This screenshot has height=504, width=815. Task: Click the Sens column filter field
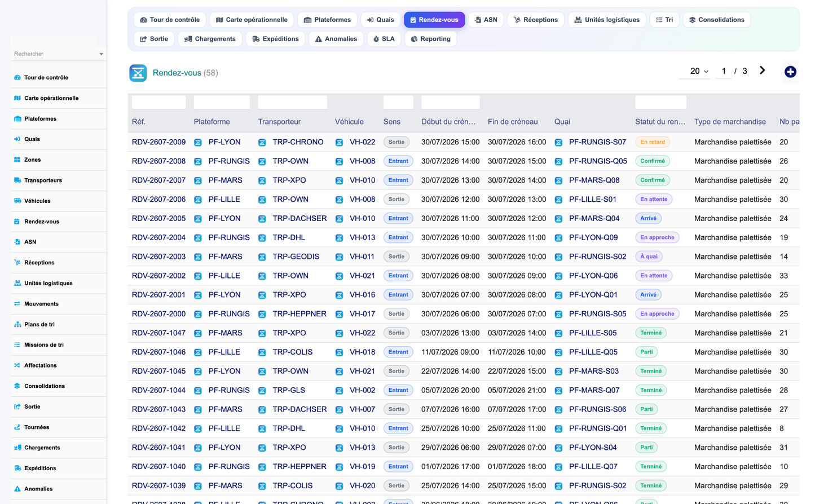pyautogui.click(x=398, y=102)
